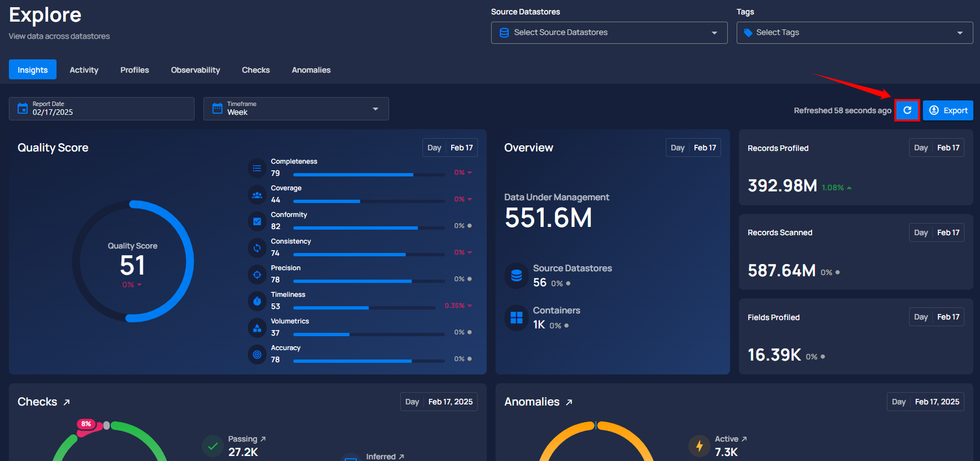Click the Source Datastores database icon in Overview

(x=517, y=276)
